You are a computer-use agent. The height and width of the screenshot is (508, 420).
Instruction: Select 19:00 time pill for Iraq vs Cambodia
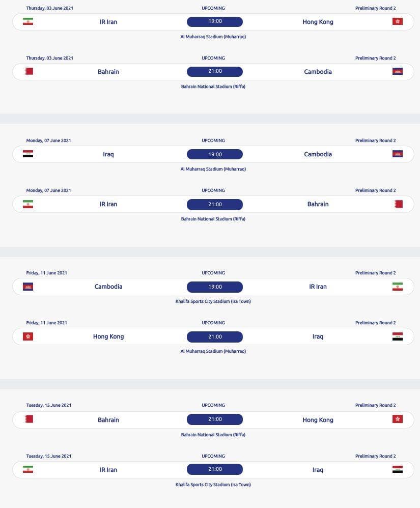215,154
